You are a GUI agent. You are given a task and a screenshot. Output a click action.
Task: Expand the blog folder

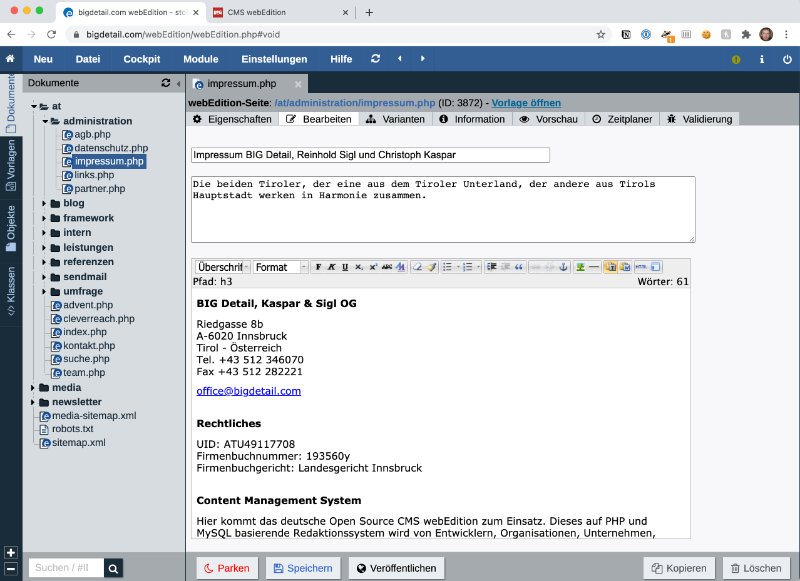tap(45, 203)
